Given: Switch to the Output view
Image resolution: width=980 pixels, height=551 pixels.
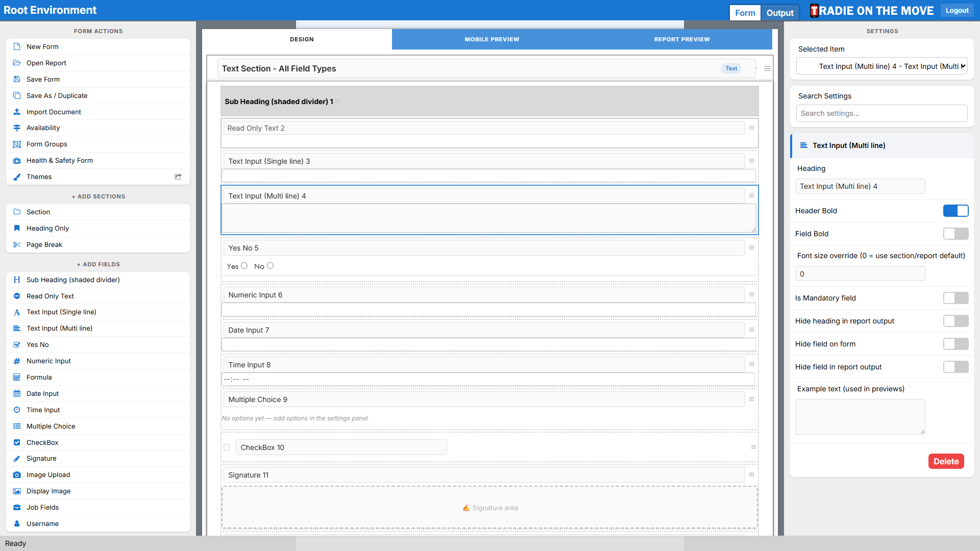Looking at the screenshot, I should pos(780,13).
